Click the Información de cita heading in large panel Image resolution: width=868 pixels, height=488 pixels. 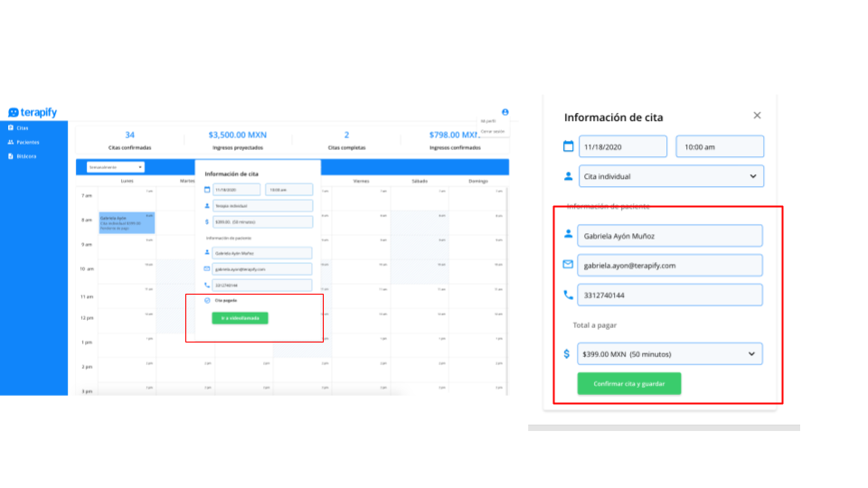coord(613,117)
